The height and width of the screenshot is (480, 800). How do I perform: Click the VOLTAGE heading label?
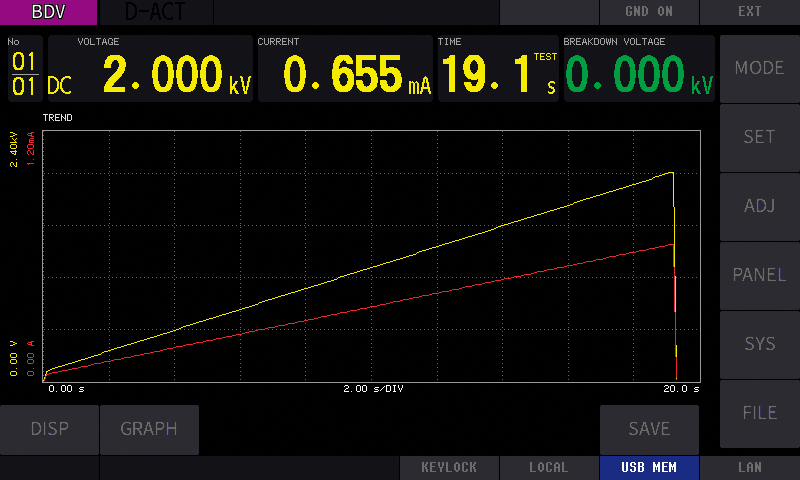98,42
